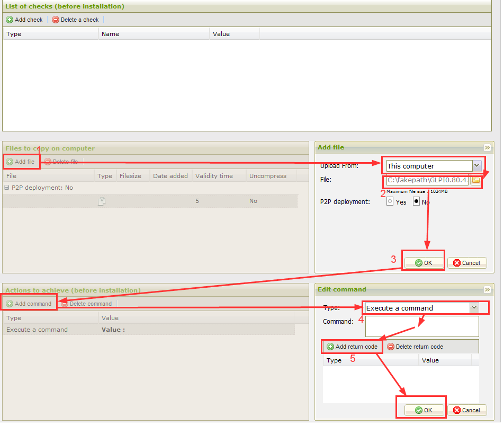The image size is (504, 425).
Task: Click Delete return code button
Action: pos(415,347)
